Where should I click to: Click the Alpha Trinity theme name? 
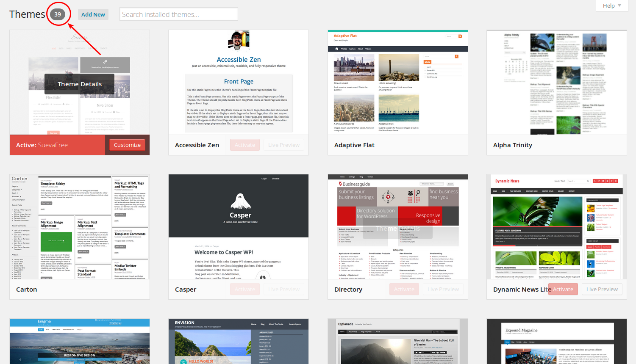tap(513, 145)
